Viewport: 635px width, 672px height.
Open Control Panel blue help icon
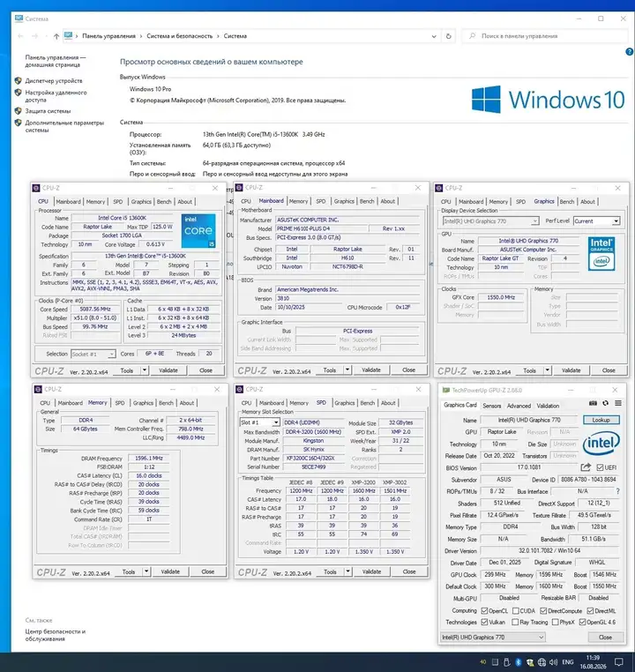tap(630, 52)
